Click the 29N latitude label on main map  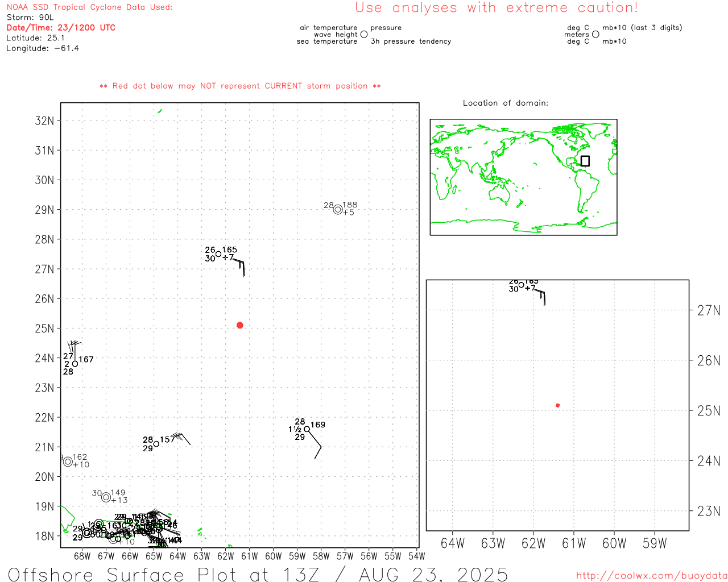(44, 210)
